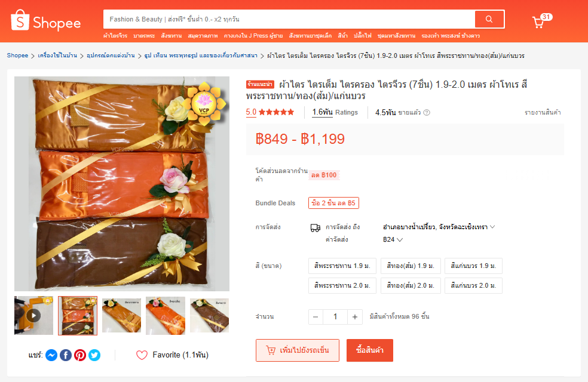The height and width of the screenshot is (382, 588).
Task: Play the product video thumbnail
Action: (x=33, y=315)
